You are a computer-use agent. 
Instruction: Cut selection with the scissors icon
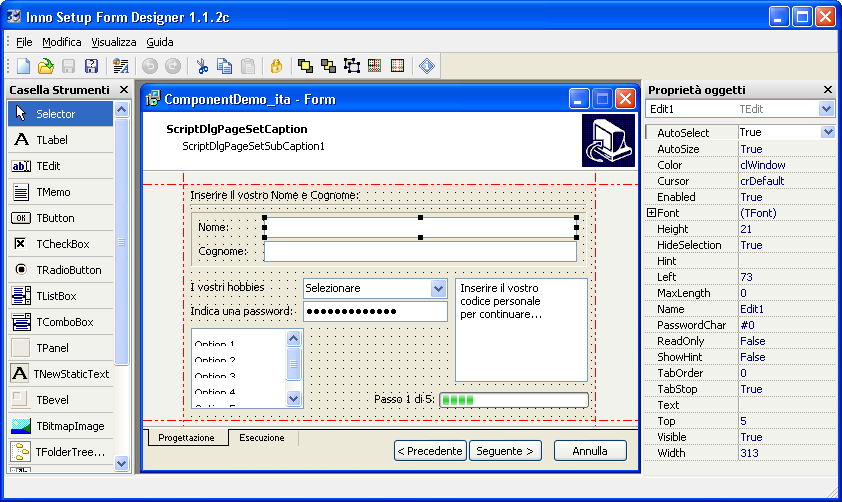(202, 66)
